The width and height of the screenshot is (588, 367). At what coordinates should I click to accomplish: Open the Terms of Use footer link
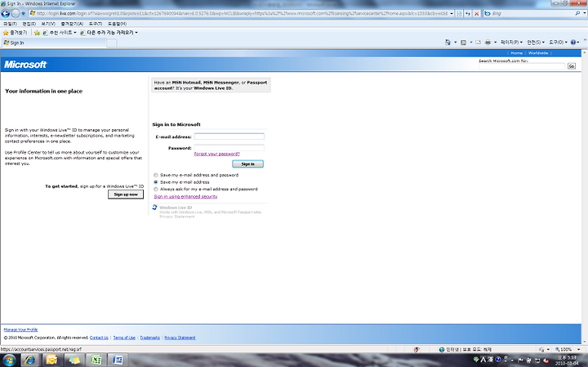click(x=124, y=338)
